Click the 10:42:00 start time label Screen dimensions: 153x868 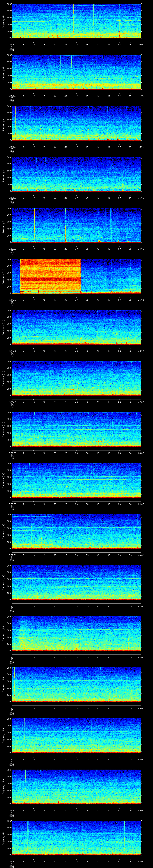coord(12,708)
